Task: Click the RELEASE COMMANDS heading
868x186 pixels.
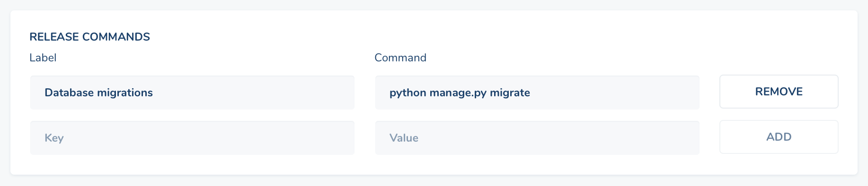Action: tap(89, 37)
